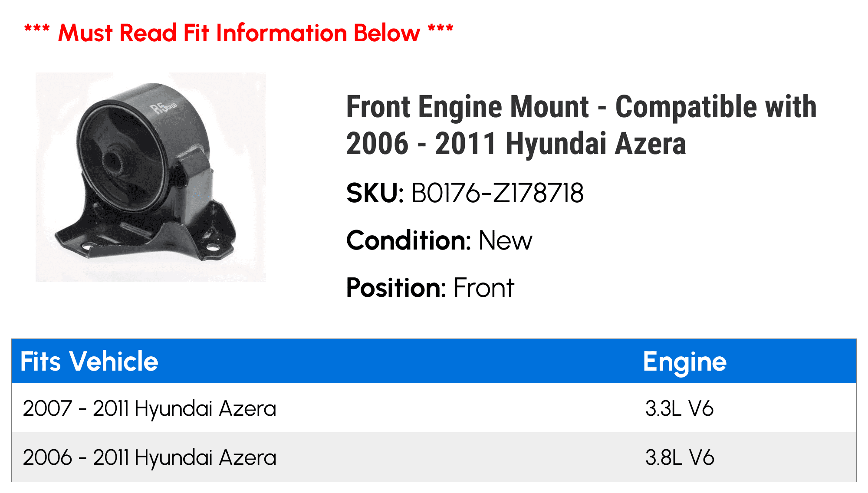Click the engine mount product photo
The image size is (868, 493).
point(150,177)
